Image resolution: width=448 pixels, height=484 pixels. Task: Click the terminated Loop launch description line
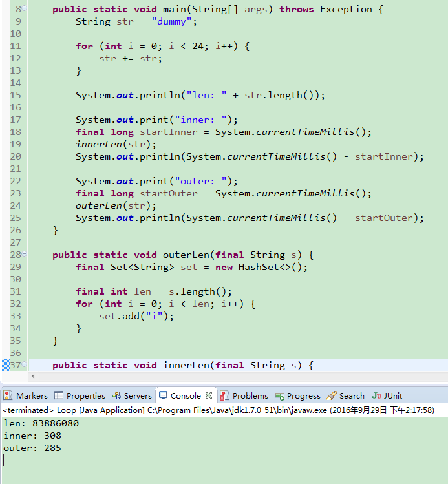219,410
